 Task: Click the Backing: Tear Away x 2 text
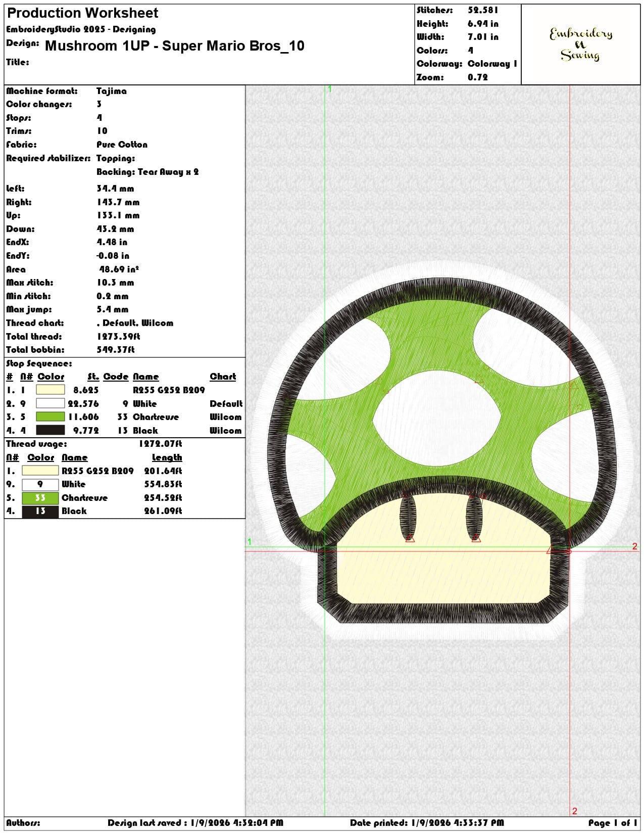click(x=147, y=172)
